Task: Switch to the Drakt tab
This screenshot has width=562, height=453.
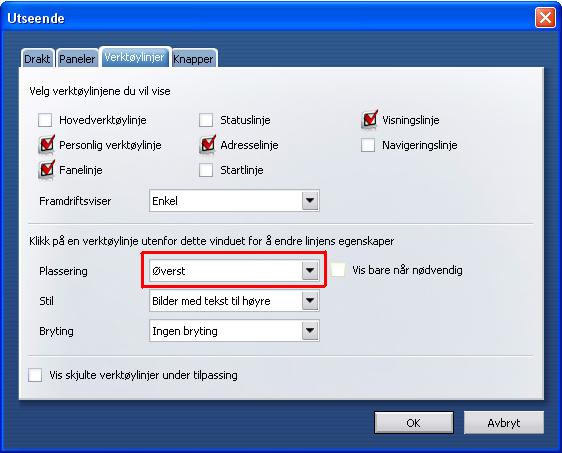Action: pyautogui.click(x=37, y=58)
